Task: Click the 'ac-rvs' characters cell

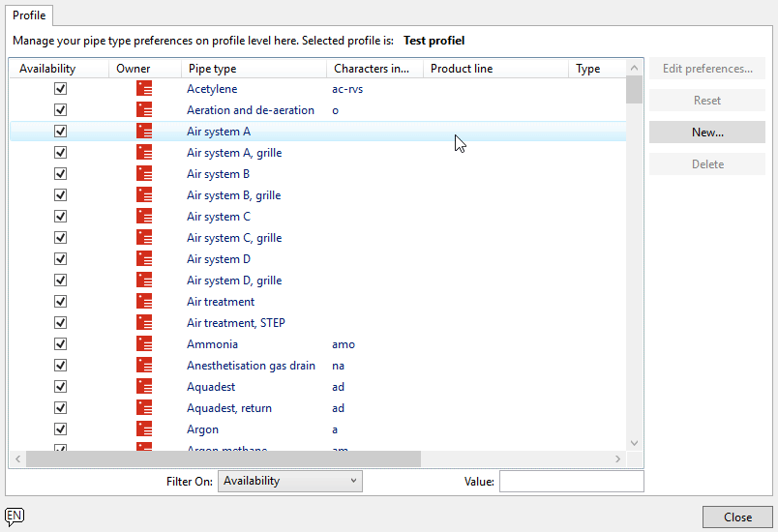Action: pyautogui.click(x=347, y=89)
